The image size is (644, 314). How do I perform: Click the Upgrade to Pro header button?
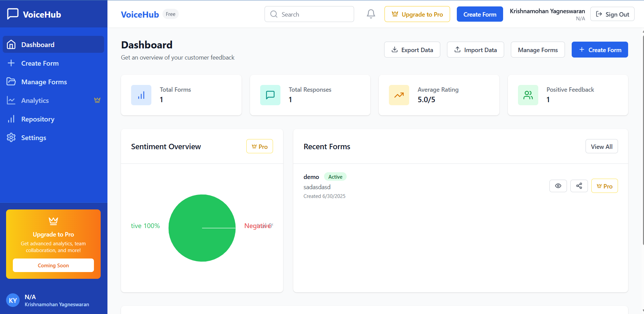pyautogui.click(x=417, y=14)
